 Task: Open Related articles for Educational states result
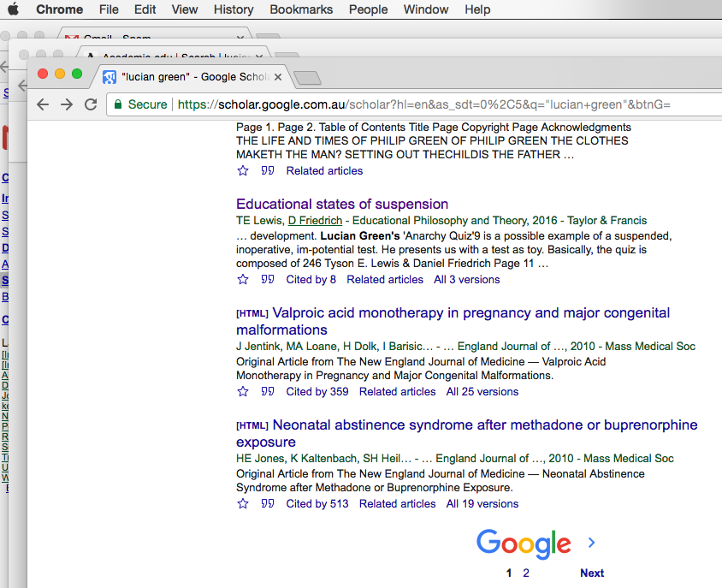[x=385, y=280]
